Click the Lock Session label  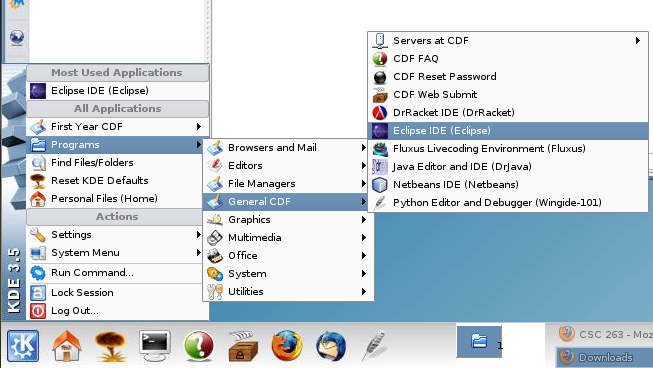coord(82,293)
